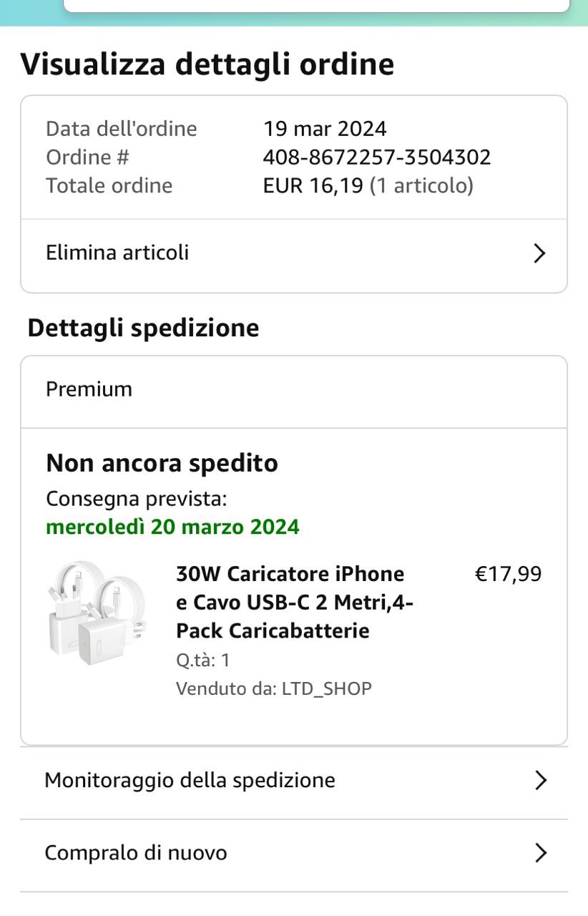Screen dimensions: 588x916
Task: Open the charger product thumbnail image
Action: click(97, 612)
